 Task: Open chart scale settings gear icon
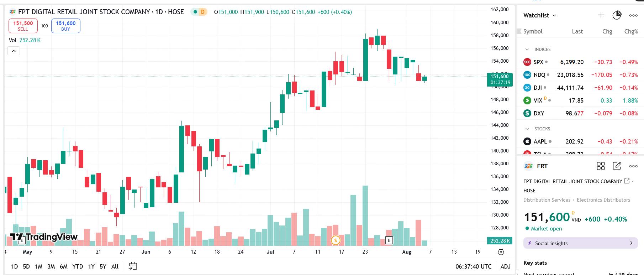pyautogui.click(x=501, y=252)
